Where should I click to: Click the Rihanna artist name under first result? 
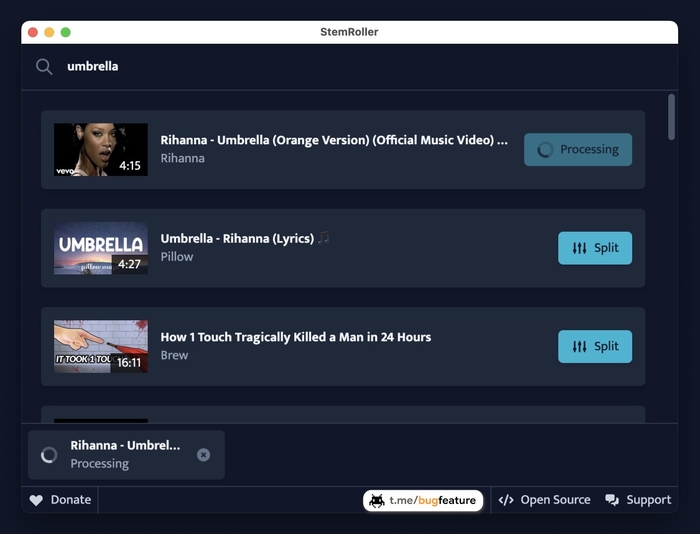(x=182, y=159)
